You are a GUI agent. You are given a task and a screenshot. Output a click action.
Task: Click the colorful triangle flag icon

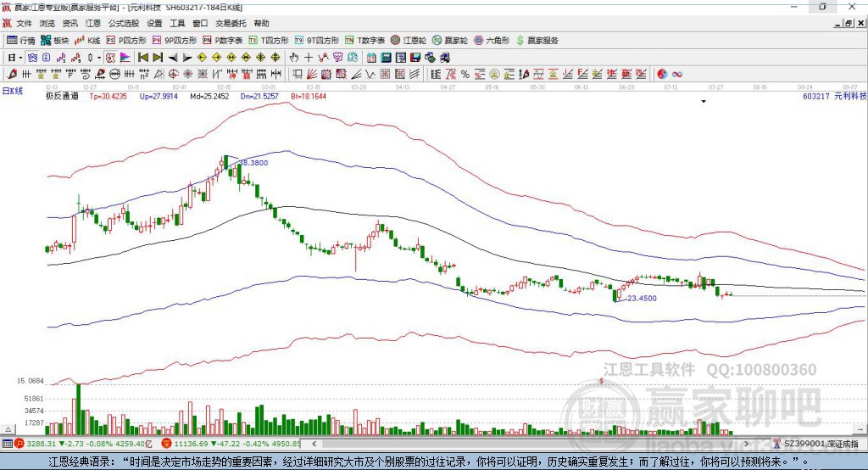pos(125,58)
